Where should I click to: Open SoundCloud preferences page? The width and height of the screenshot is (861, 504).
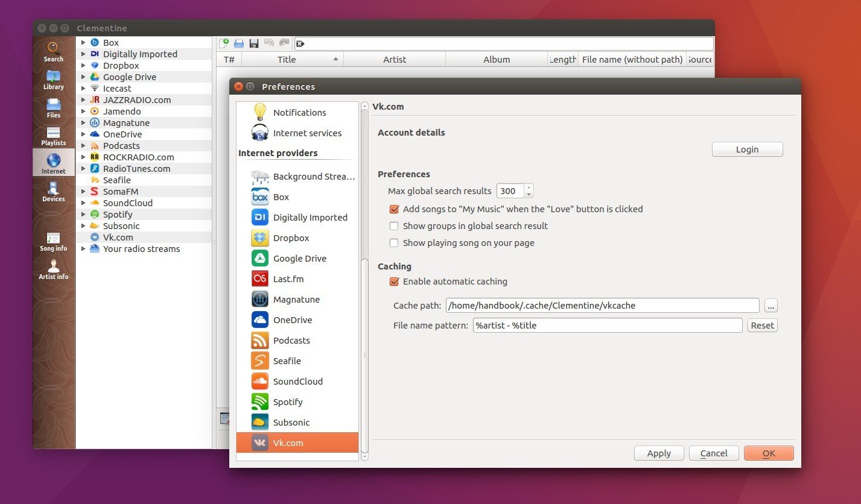pos(297,382)
